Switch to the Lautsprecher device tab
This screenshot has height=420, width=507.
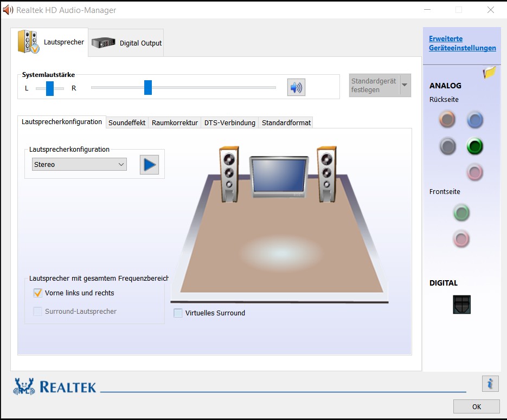[x=49, y=42]
